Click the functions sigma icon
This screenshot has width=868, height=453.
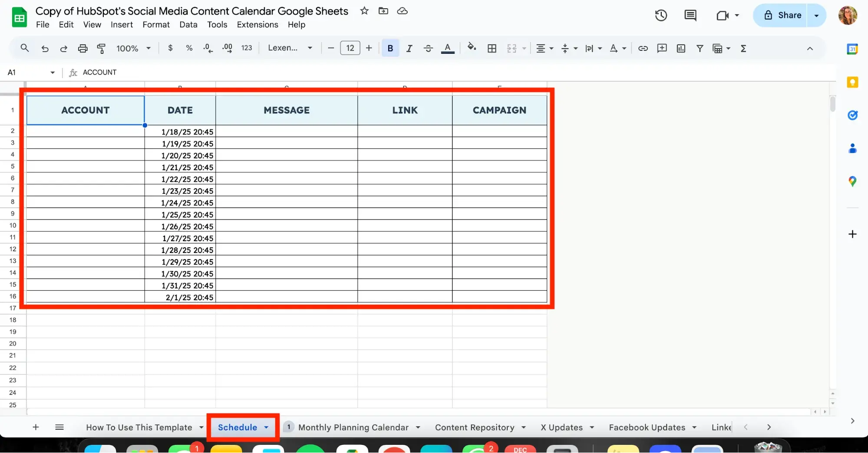(x=743, y=49)
